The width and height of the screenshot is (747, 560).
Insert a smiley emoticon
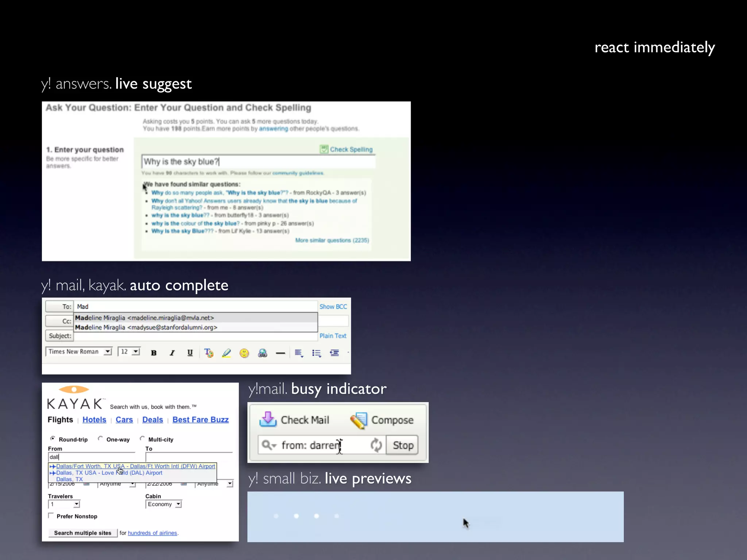coord(244,353)
